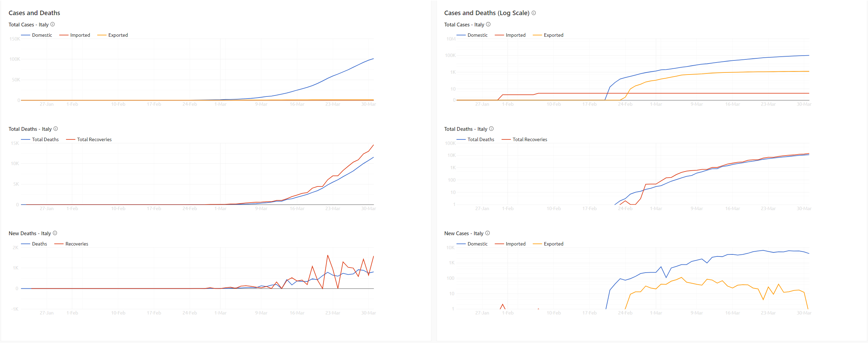Click info icon next to Total Cases - Italy on the left

coord(53,24)
